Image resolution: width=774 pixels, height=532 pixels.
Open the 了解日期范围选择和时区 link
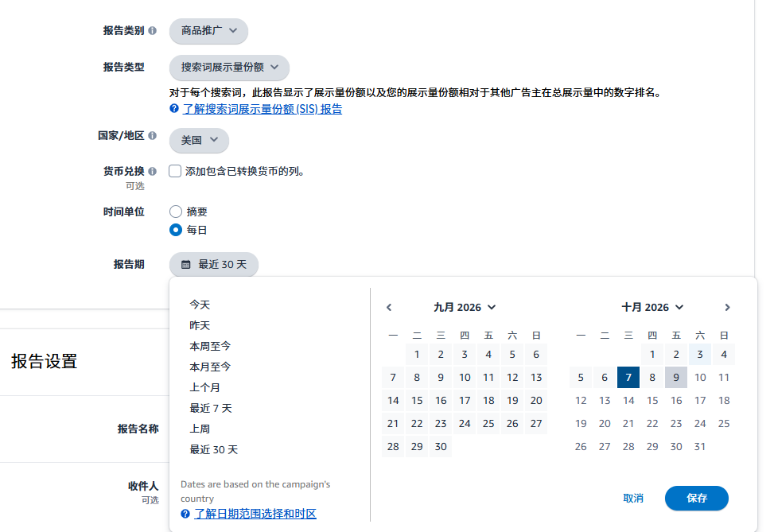[255, 514]
